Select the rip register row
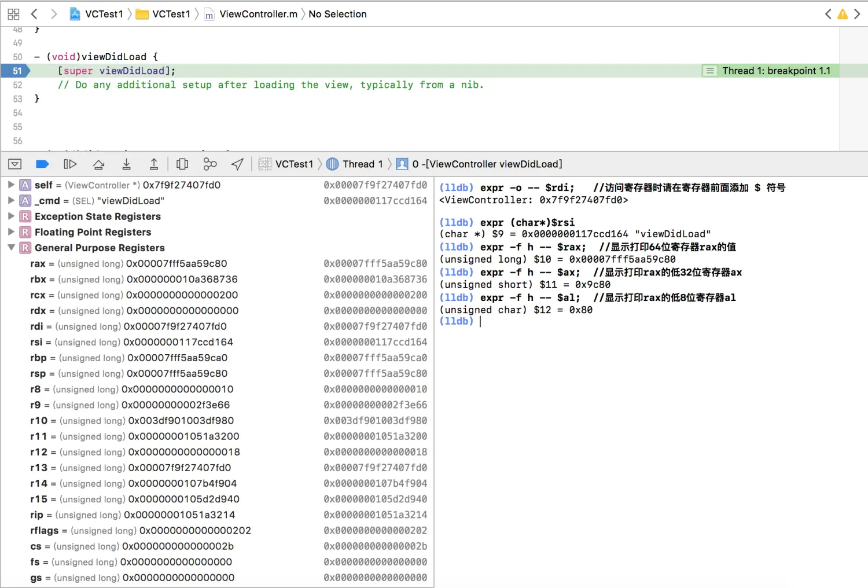 point(217,515)
